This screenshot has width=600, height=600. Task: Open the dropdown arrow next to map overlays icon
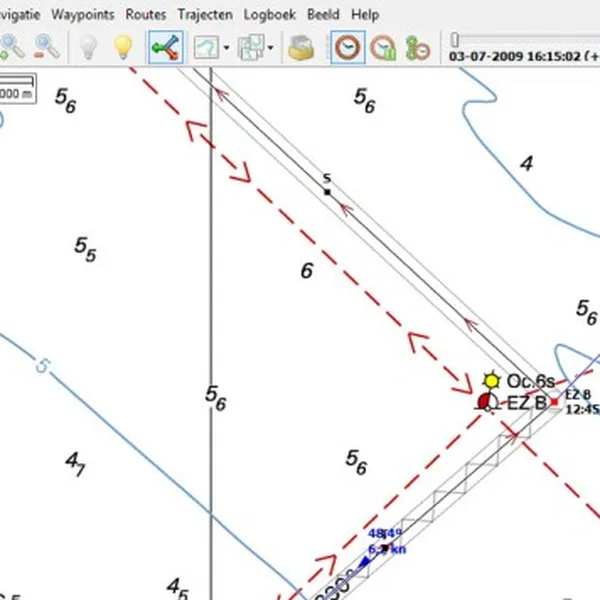pyautogui.click(x=271, y=47)
